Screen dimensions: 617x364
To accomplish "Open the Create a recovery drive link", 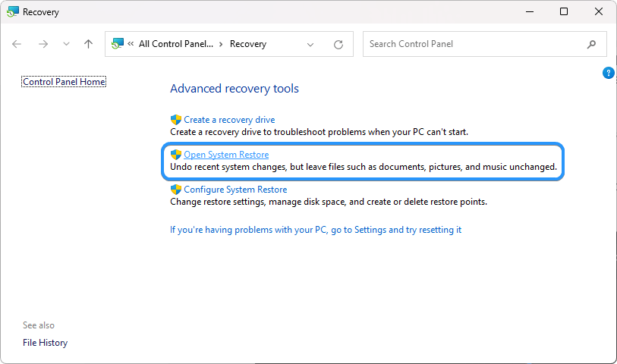I will tap(229, 120).
